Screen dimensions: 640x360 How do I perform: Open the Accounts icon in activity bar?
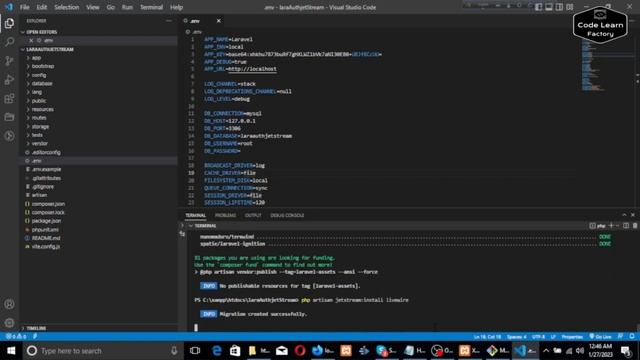coord(9,304)
